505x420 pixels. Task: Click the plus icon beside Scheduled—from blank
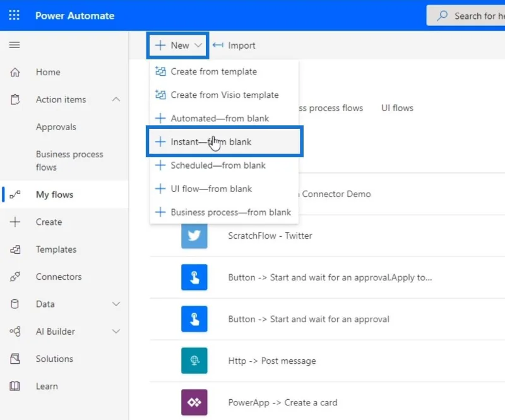160,165
